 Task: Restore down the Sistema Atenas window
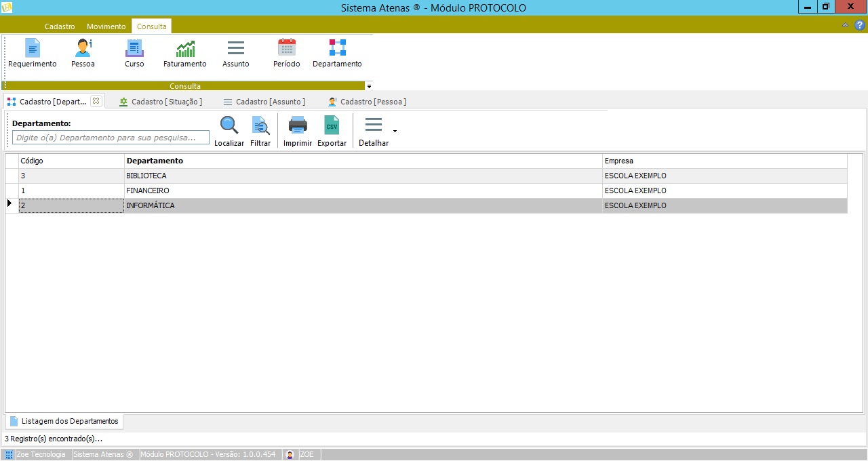[x=826, y=7]
